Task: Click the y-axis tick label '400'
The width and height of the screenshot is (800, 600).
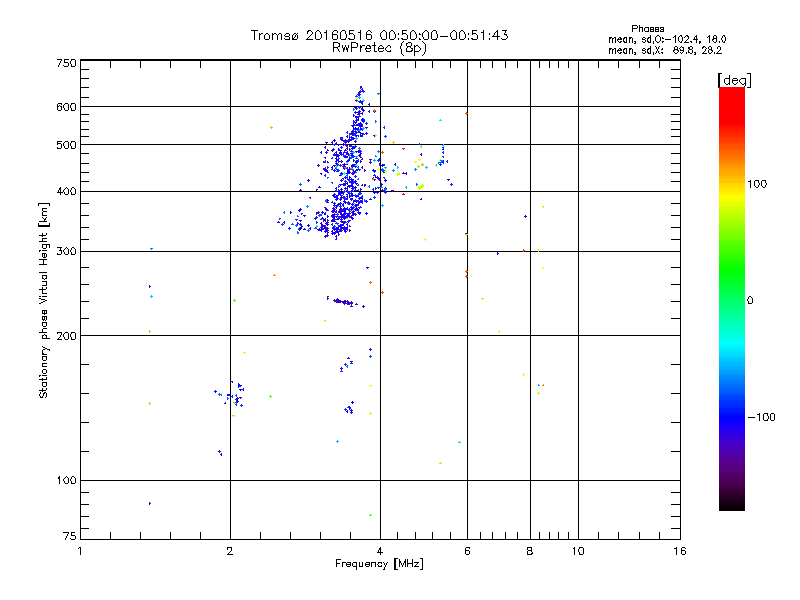Action: [66, 192]
